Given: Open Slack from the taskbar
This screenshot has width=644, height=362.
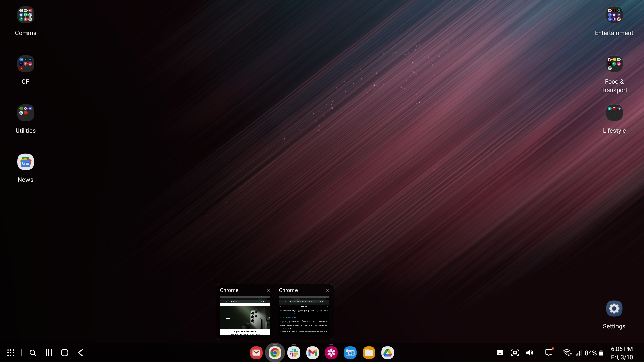Looking at the screenshot, I should tap(294, 353).
